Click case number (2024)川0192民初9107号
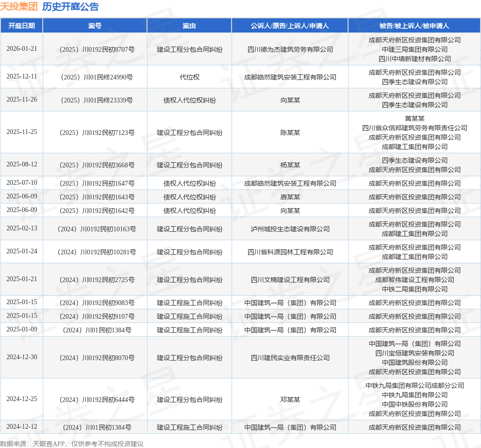Viewport: 481px width, 448px height. tap(97, 316)
